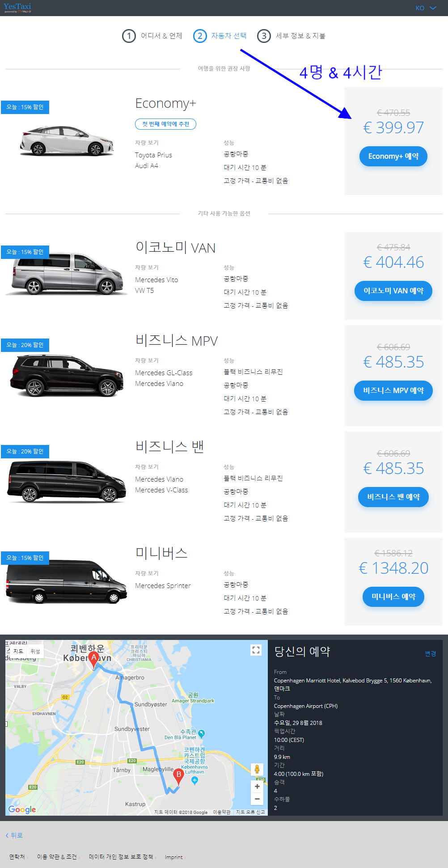Viewport: 448px width, 868px height.
Task: Zoom out on the map
Action: [257, 799]
